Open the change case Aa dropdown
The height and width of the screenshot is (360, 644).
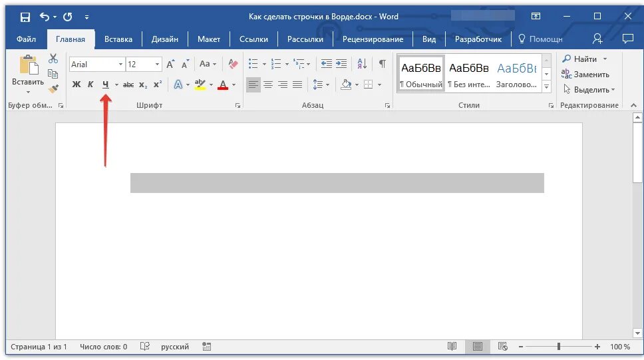pyautogui.click(x=208, y=64)
